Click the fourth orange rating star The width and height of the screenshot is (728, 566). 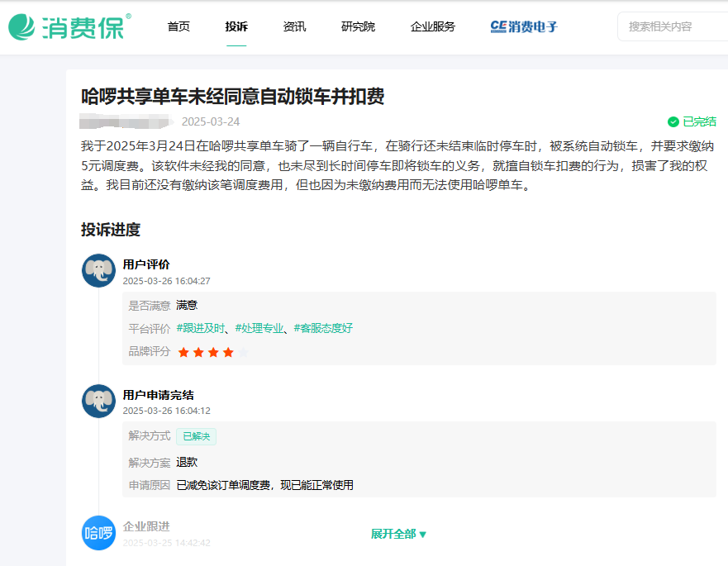228,353
